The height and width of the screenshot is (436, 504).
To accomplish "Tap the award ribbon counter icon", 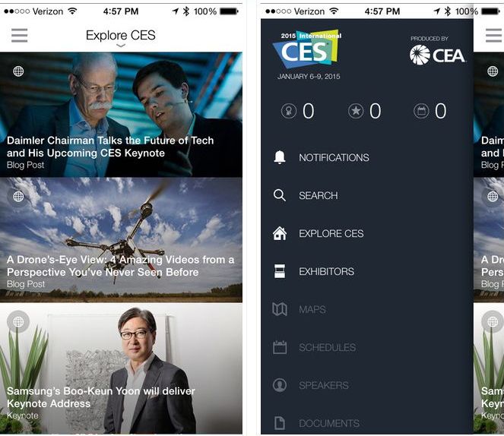I will point(289,111).
